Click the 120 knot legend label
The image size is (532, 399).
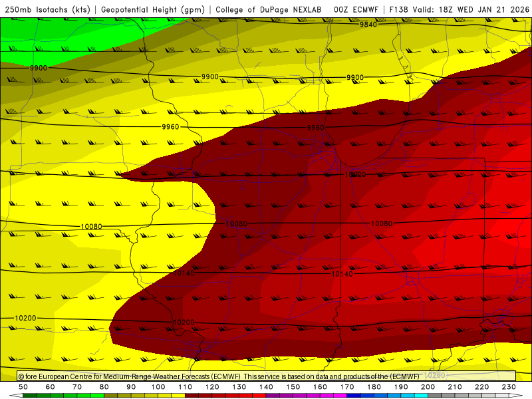pos(212,387)
